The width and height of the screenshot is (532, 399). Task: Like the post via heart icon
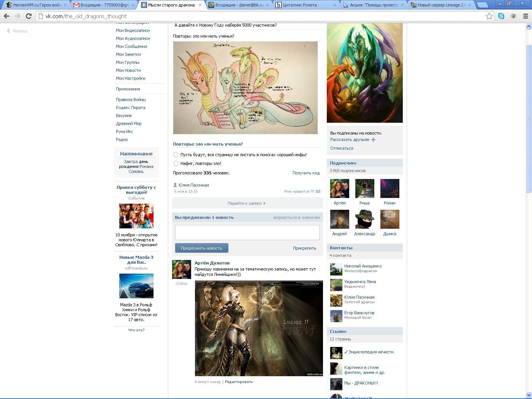[x=312, y=192]
